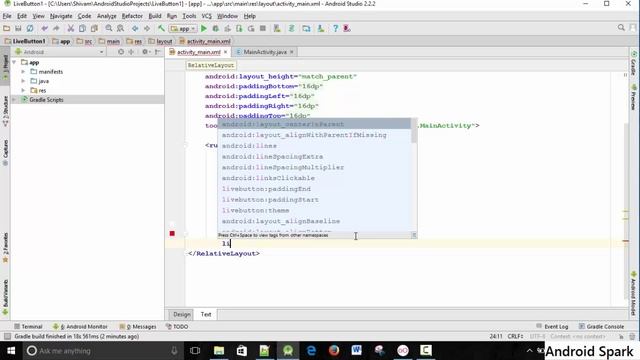The image size is (640, 360).
Task: Open the File menu
Action: [7, 16]
